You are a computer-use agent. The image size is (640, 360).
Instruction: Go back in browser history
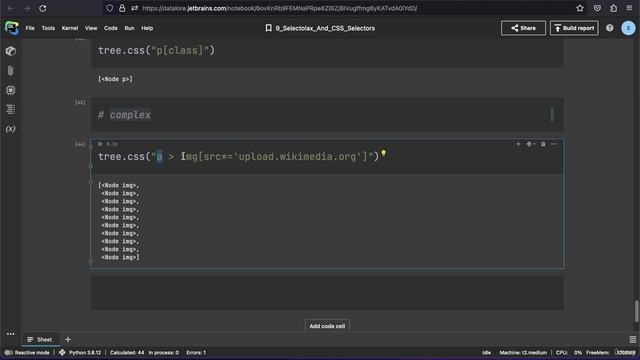11,8
